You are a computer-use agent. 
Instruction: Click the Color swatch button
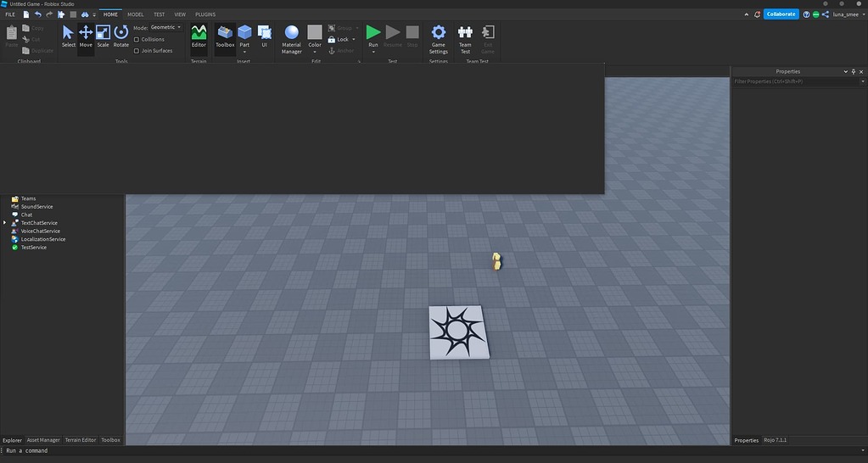pyautogui.click(x=315, y=36)
